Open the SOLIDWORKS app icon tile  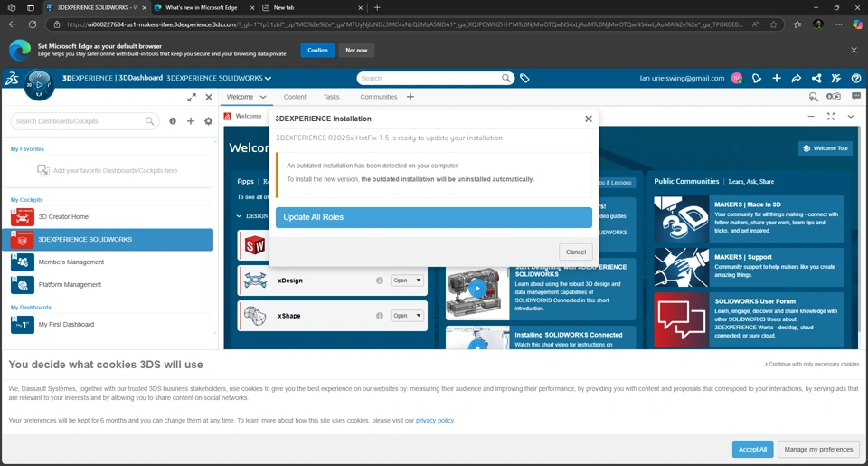pos(254,245)
